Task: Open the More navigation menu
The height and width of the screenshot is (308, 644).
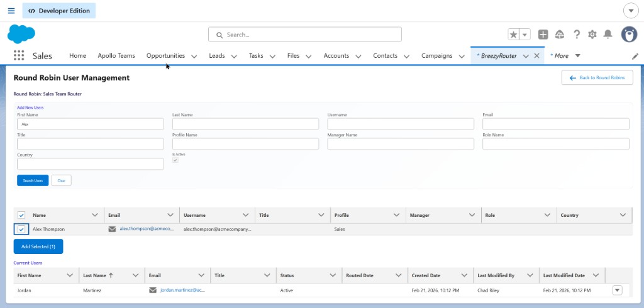Action: [565, 56]
